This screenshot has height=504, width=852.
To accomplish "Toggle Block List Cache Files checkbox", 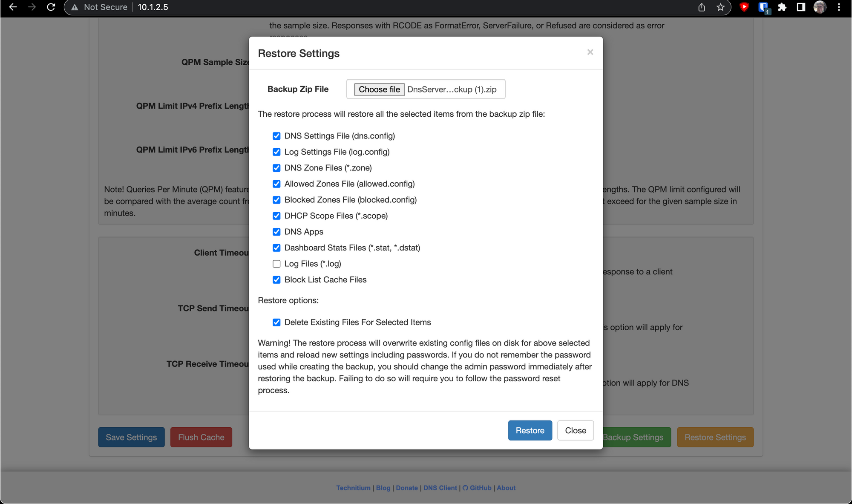I will (x=276, y=280).
